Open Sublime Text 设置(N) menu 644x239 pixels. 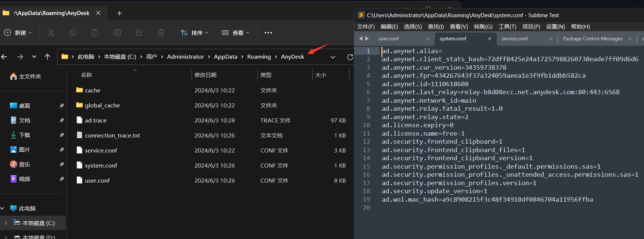click(556, 26)
